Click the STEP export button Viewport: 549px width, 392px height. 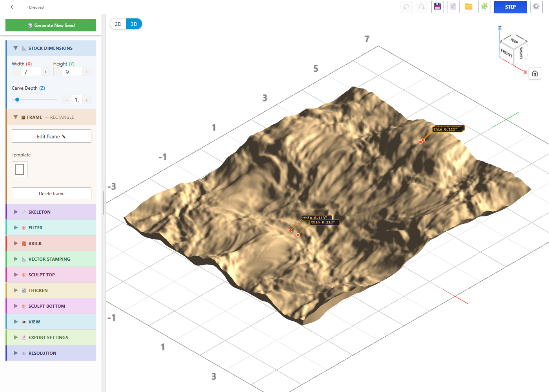(x=510, y=7)
